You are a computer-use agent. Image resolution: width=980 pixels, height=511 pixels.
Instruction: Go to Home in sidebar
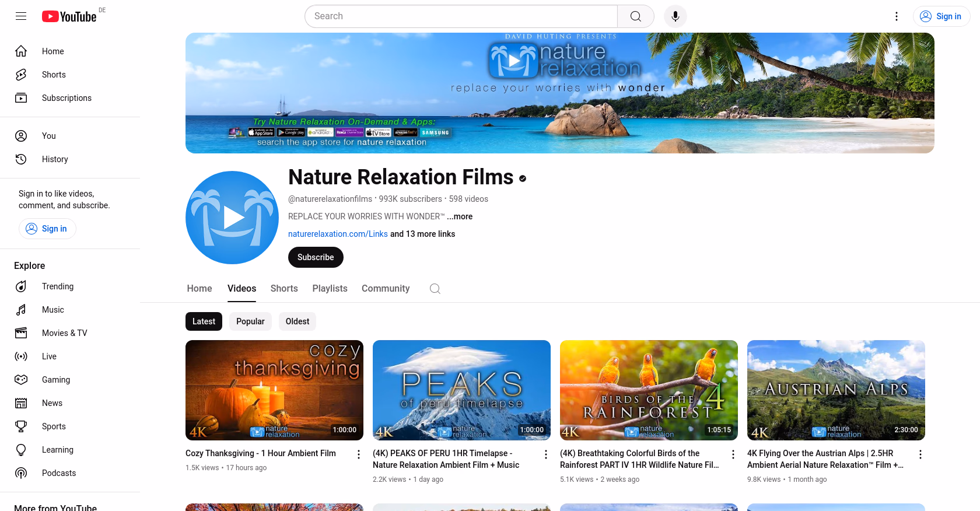pyautogui.click(x=70, y=51)
